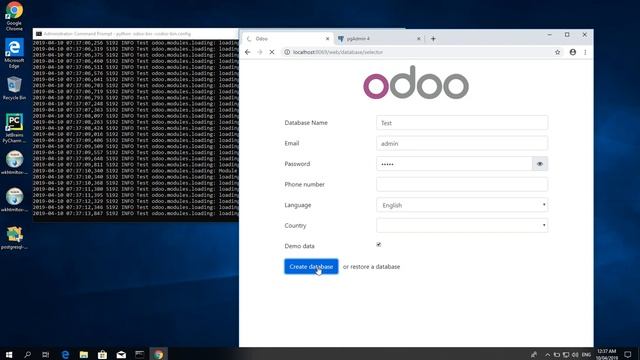Toggle the Demo data checkbox
Viewport: 640px width, 360px height.
[379, 244]
